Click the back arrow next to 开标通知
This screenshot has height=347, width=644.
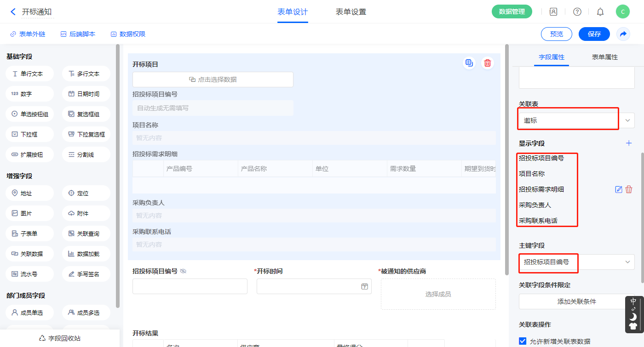13,12
